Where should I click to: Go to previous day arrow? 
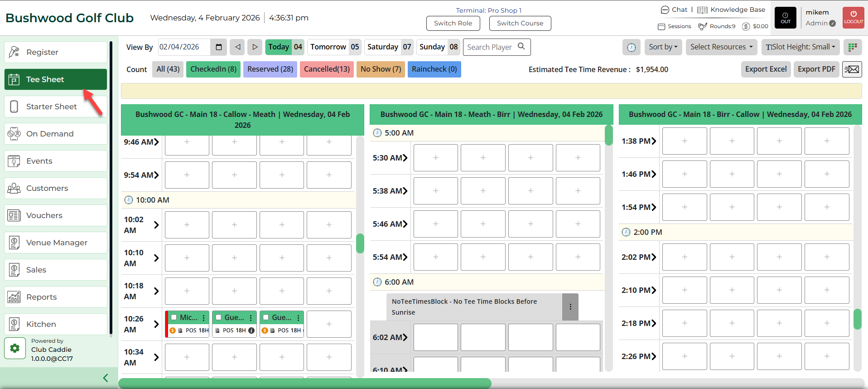tap(237, 47)
